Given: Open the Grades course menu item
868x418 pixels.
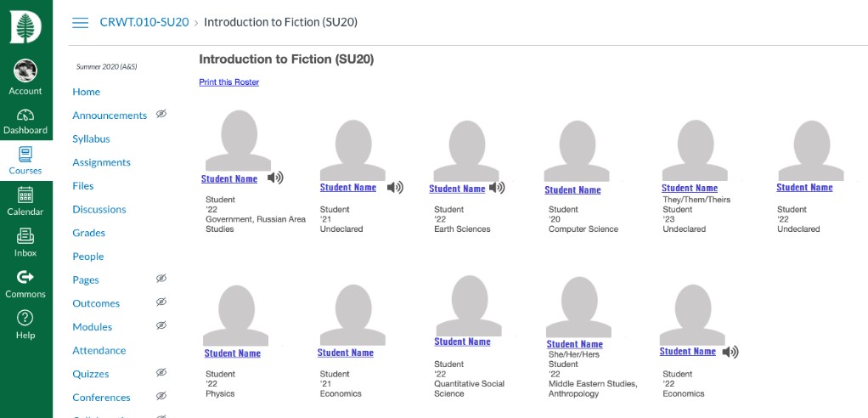Looking at the screenshot, I should click(x=88, y=233).
